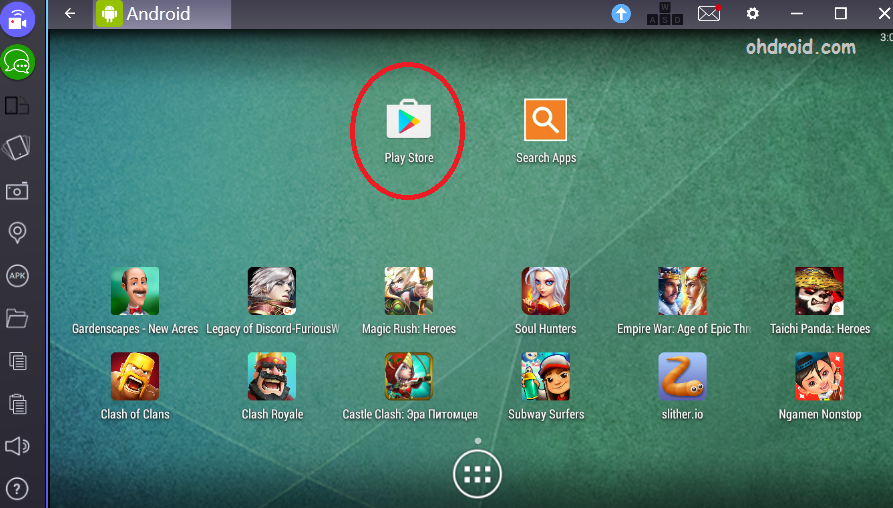Launch slither.io

coord(682,376)
